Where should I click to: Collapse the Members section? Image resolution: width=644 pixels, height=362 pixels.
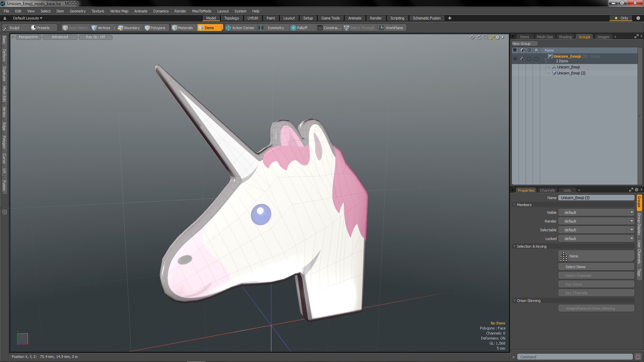click(x=514, y=205)
